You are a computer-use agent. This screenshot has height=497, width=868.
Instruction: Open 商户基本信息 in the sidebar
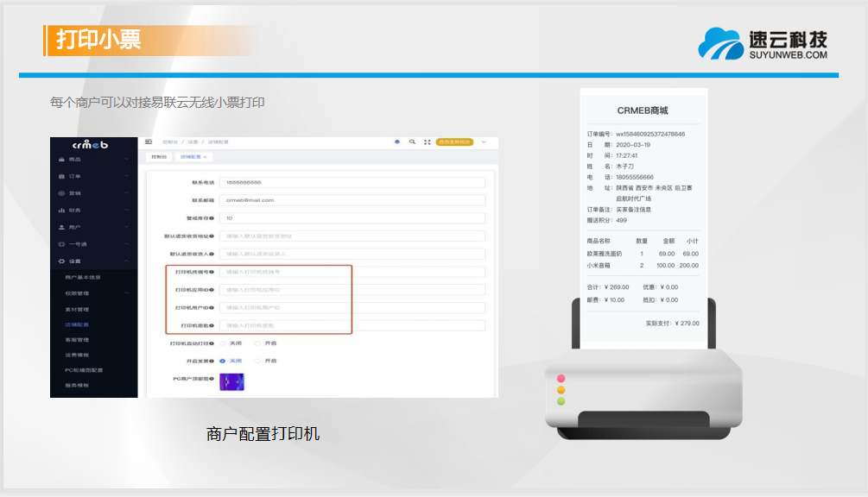[x=83, y=278]
